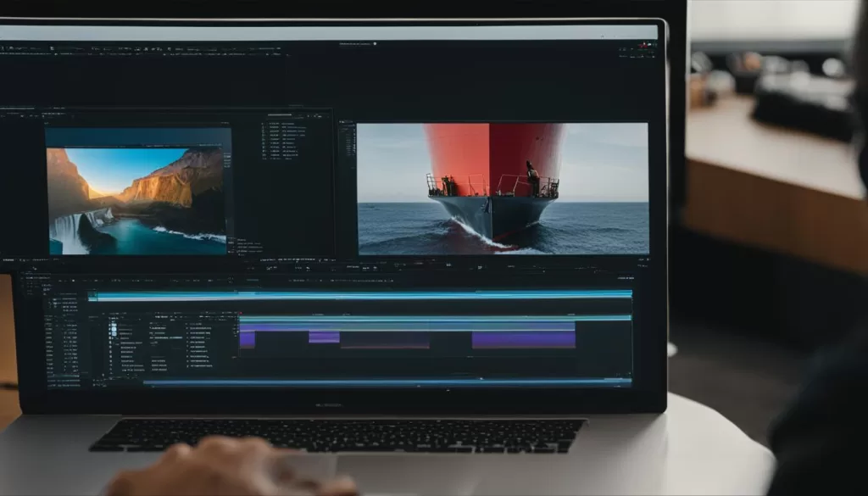
Task: Select the small light-purple clip on the timeline
Action: pos(324,337)
